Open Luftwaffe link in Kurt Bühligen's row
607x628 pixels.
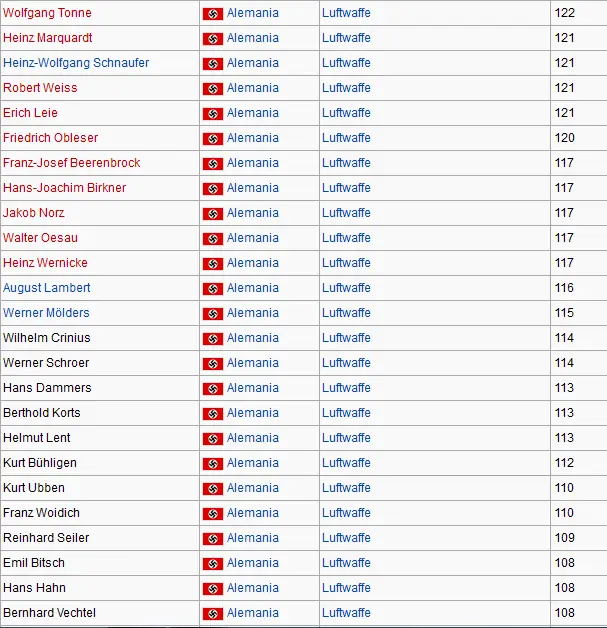(346, 463)
